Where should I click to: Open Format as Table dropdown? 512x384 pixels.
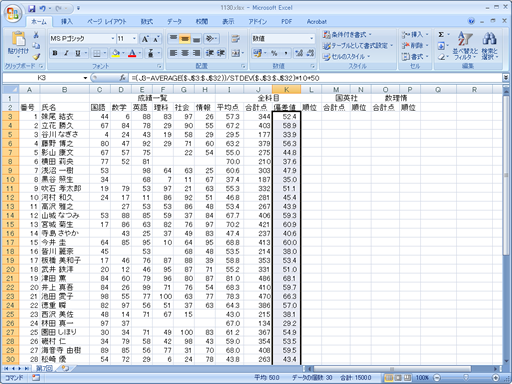click(x=358, y=46)
